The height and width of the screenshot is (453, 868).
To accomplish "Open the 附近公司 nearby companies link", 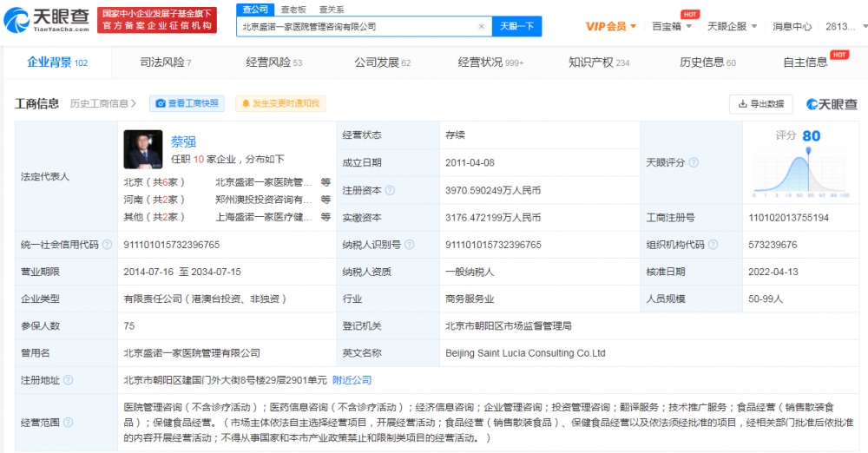I will pyautogui.click(x=352, y=380).
